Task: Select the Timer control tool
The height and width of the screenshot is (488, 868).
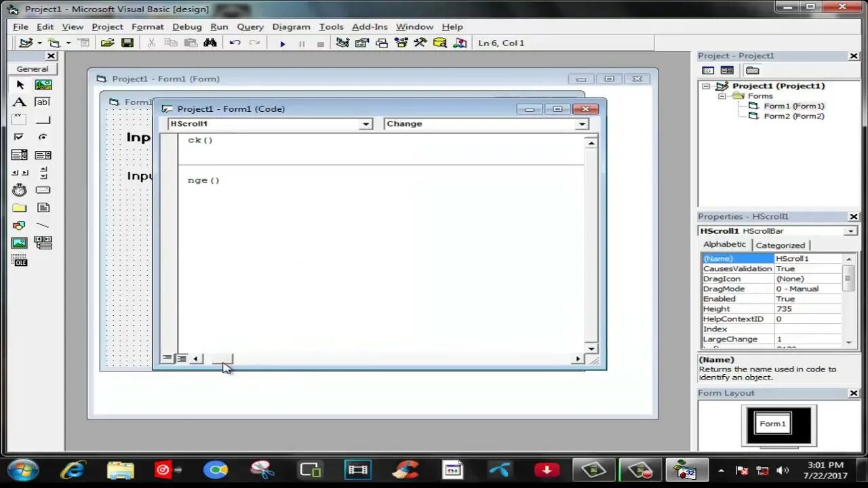Action: pyautogui.click(x=20, y=190)
